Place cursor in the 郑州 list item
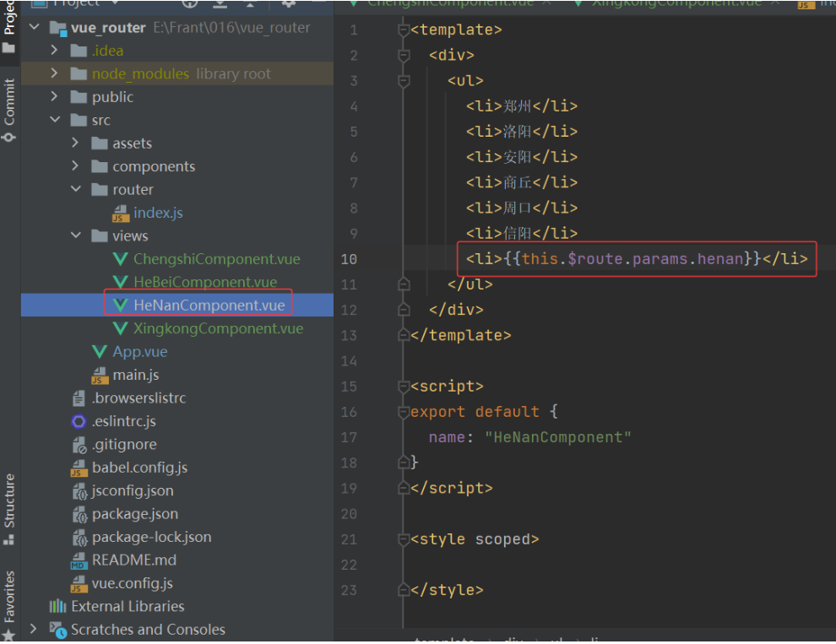 coord(521,106)
